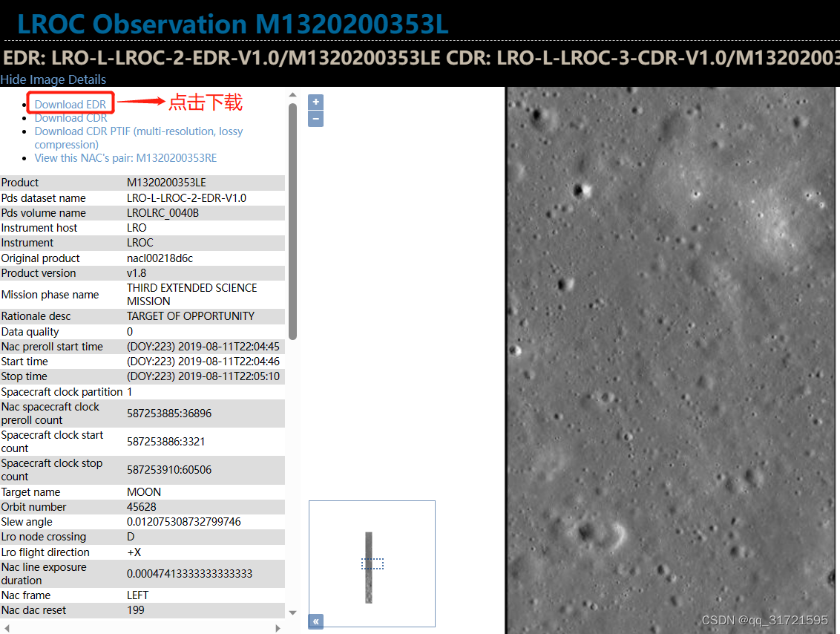Image resolution: width=840 pixels, height=634 pixels.
Task: Click the dotted extent box in overview map
Action: (x=373, y=563)
